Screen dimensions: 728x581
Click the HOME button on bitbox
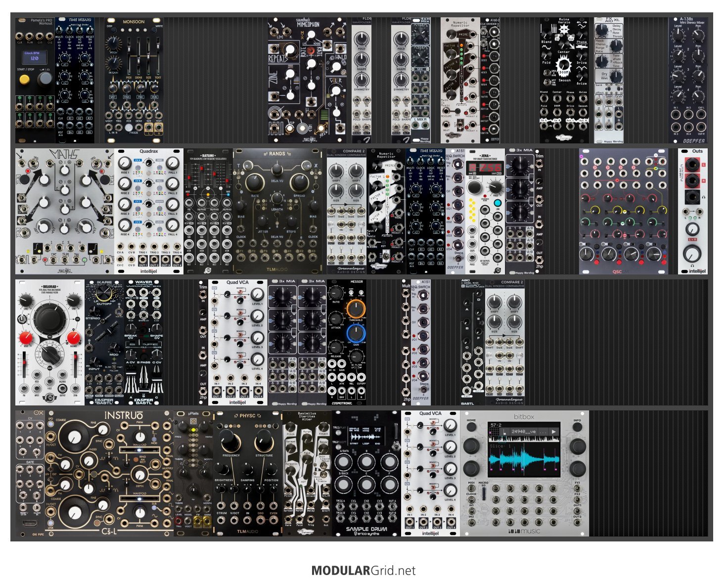click(471, 428)
